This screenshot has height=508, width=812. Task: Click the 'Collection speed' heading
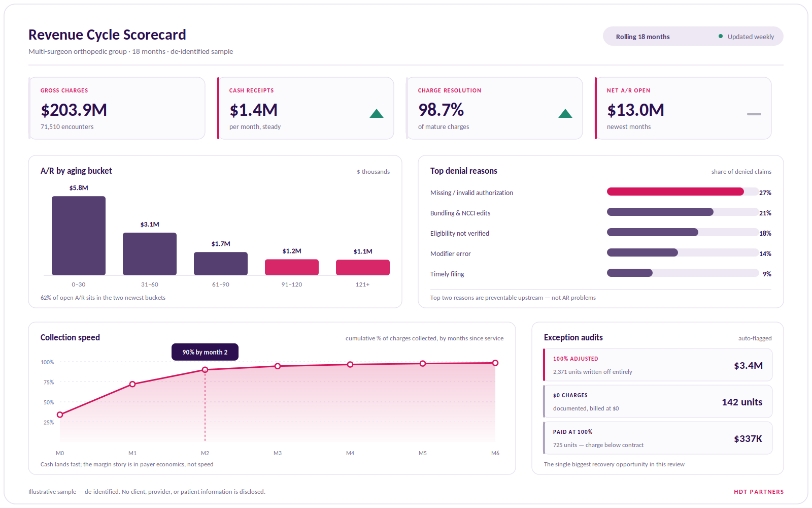[x=70, y=337]
